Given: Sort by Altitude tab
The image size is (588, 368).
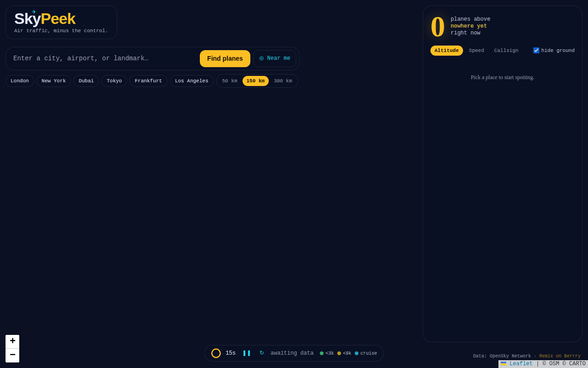Looking at the screenshot, I should point(447,51).
